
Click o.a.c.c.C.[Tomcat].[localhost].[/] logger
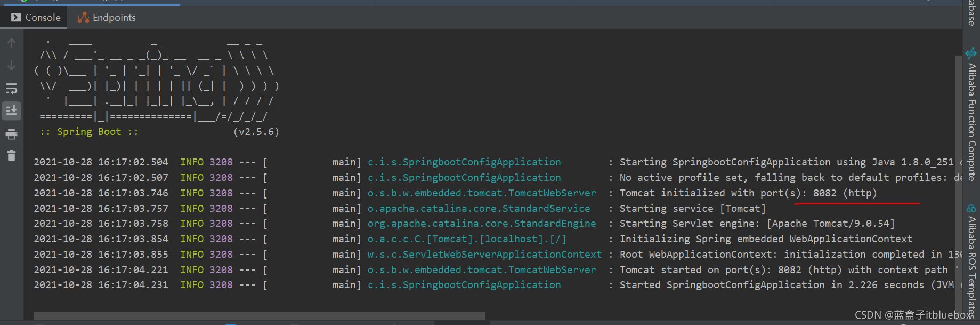coord(467,239)
